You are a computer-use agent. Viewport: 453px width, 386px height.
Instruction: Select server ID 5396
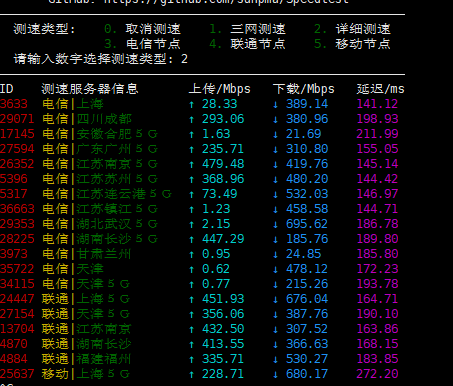[14, 179]
